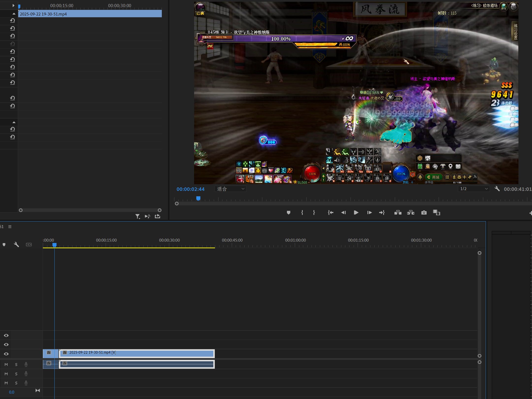Click the Mark In bracket icon

[x=302, y=213]
